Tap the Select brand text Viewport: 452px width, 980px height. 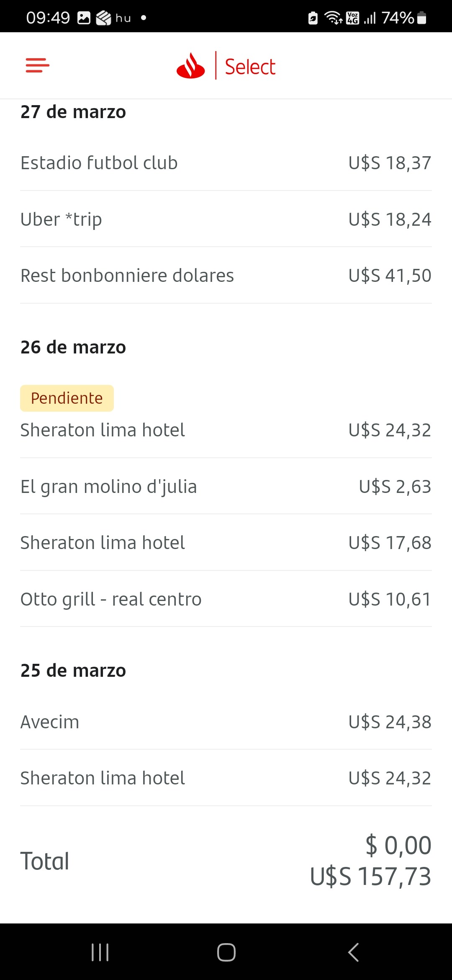coord(250,67)
